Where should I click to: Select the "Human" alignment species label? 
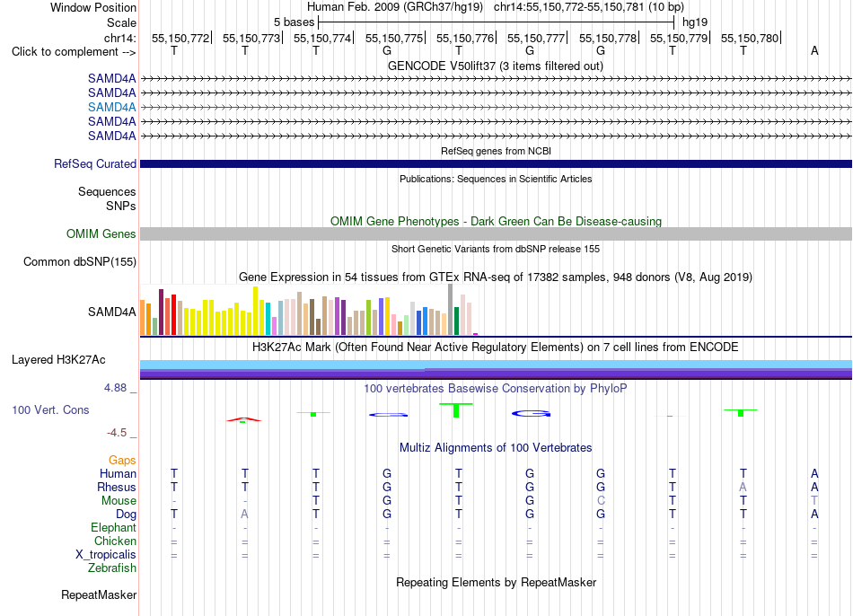pos(118,474)
